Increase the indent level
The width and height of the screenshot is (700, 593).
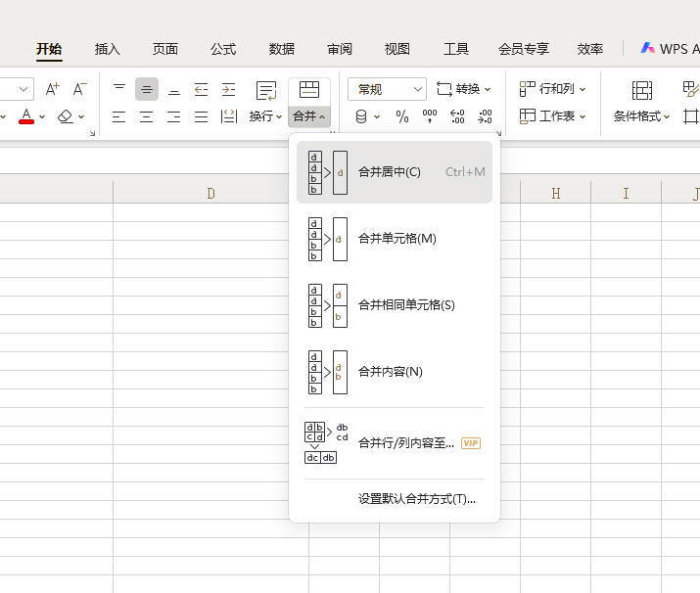[x=228, y=89]
